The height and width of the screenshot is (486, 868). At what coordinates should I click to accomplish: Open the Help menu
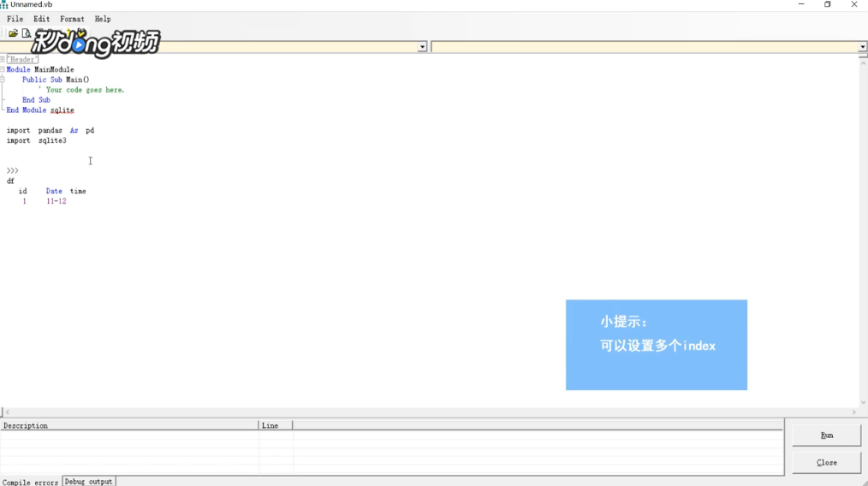[103, 19]
